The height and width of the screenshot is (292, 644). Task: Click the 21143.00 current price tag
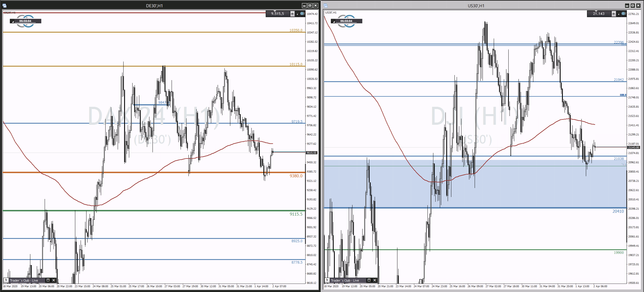point(633,147)
